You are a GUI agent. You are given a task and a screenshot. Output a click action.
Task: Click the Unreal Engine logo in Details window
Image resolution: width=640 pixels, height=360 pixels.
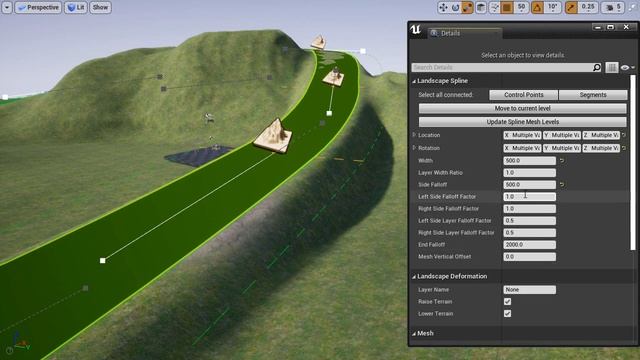pos(416,30)
